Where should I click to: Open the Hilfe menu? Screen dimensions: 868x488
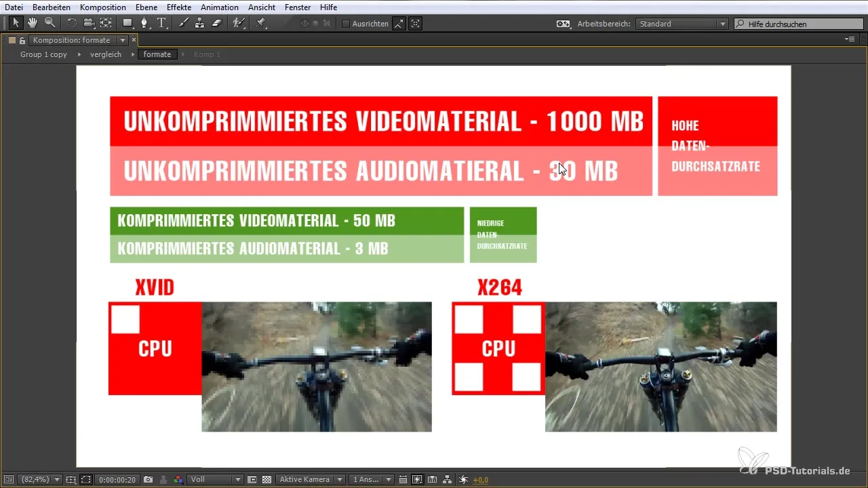[x=328, y=7]
